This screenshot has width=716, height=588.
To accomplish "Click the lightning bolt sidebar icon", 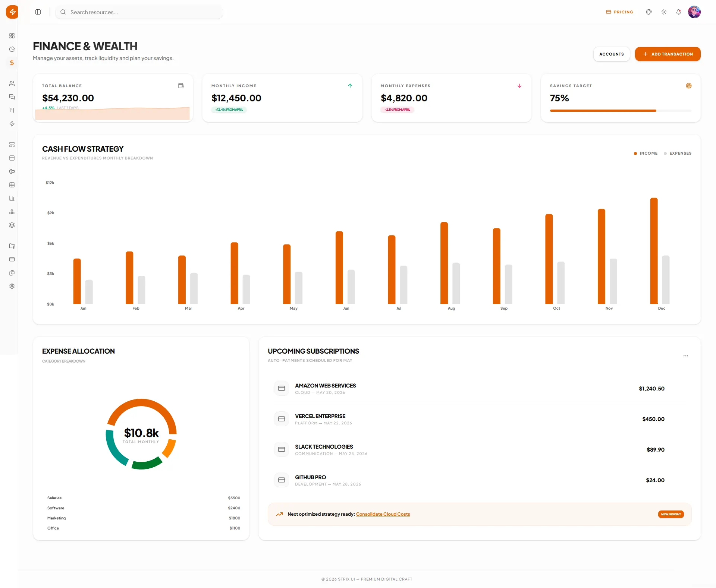I will (x=12, y=124).
